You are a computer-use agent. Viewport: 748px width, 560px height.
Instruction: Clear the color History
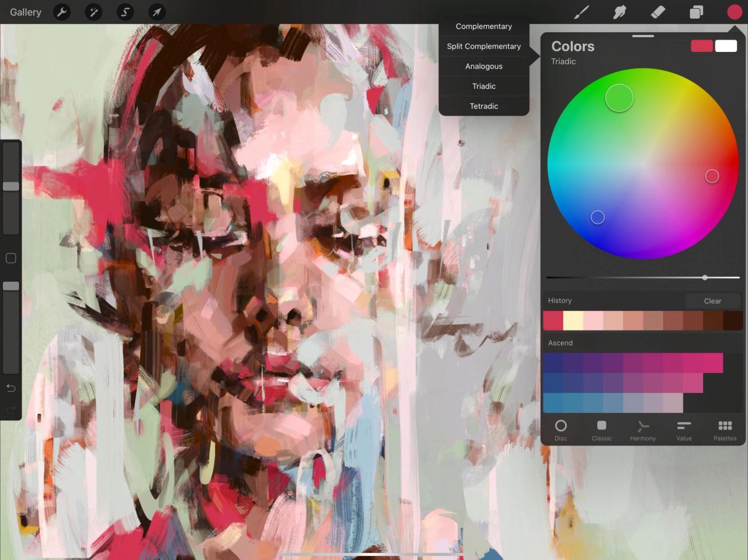(x=713, y=301)
